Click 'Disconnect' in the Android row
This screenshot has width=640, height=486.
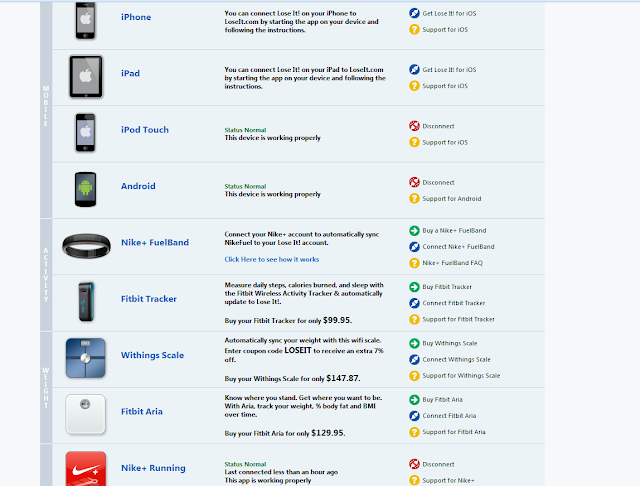pos(438,182)
